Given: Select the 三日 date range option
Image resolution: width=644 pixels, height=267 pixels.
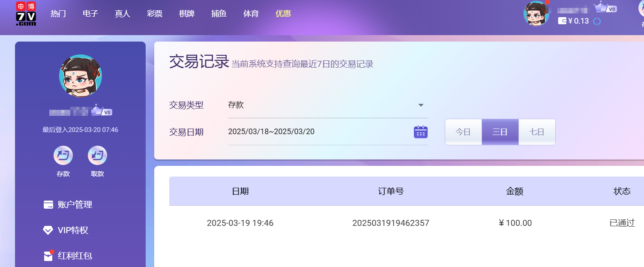Looking at the screenshot, I should (500, 132).
